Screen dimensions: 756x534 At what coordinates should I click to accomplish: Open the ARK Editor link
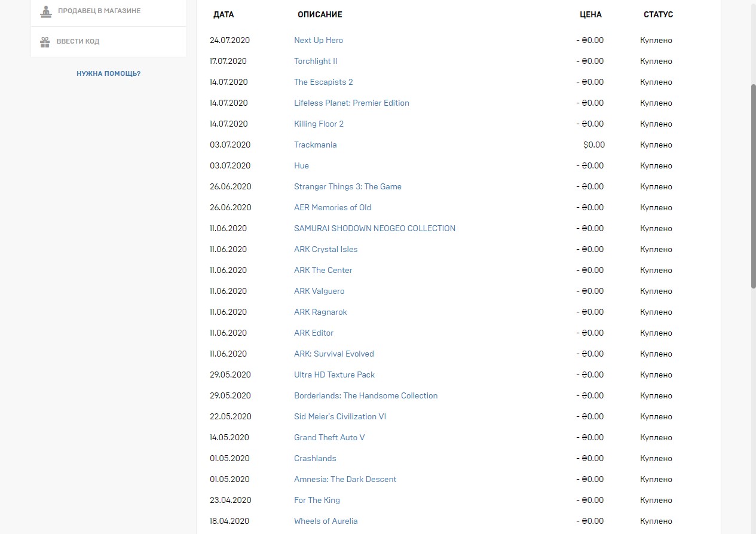(314, 333)
